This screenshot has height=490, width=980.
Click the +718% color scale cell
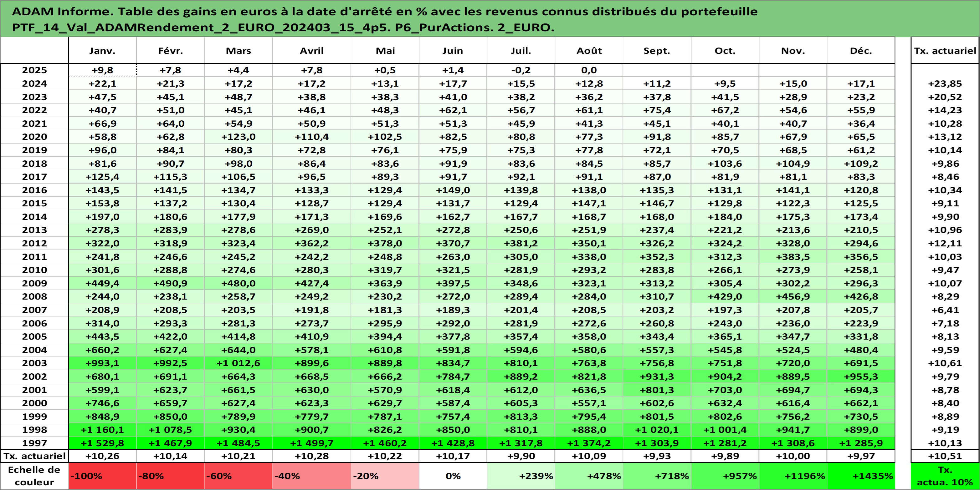(x=657, y=476)
